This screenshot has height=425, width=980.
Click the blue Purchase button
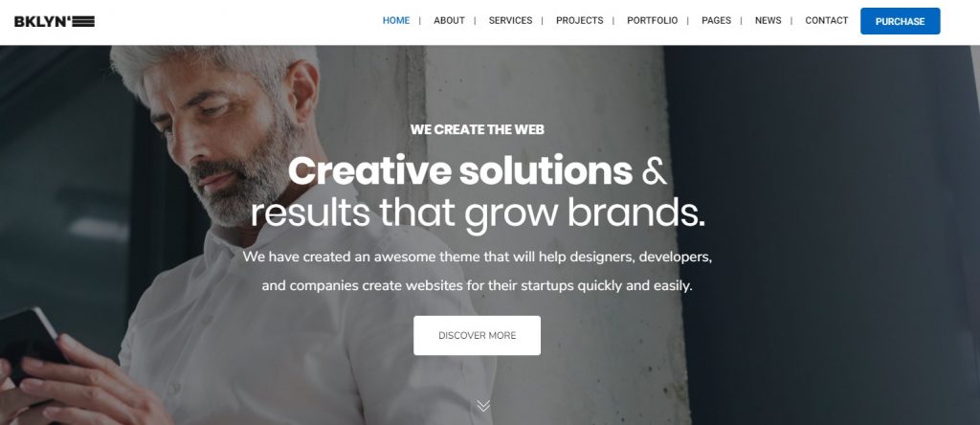click(x=900, y=21)
